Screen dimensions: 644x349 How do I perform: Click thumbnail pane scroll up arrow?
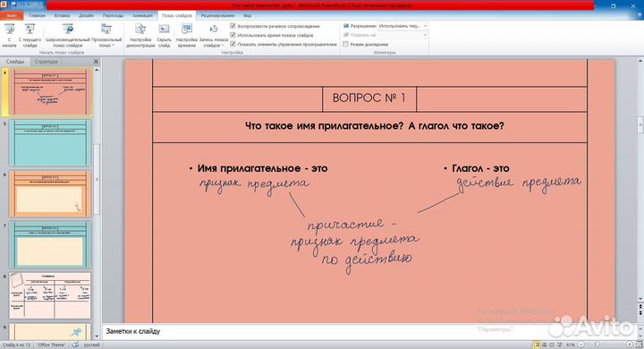coord(97,70)
